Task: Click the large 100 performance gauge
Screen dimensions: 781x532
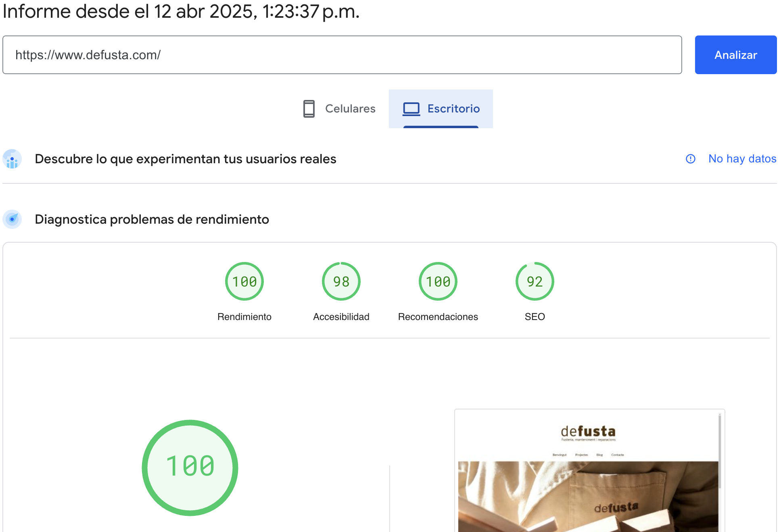Action: click(x=190, y=468)
